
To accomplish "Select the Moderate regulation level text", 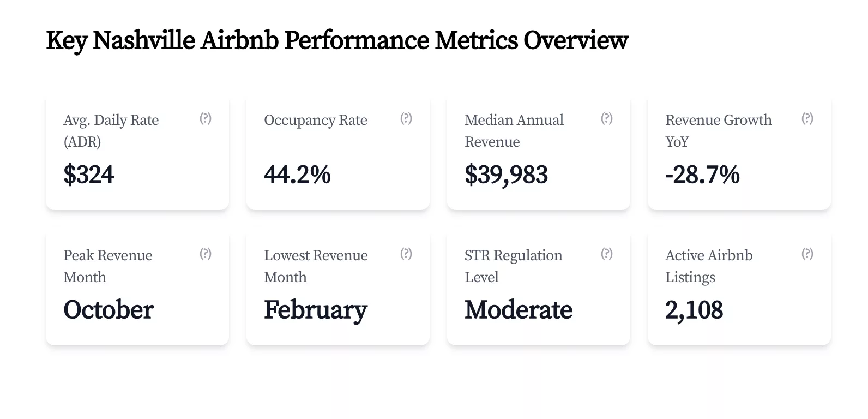I will (518, 309).
